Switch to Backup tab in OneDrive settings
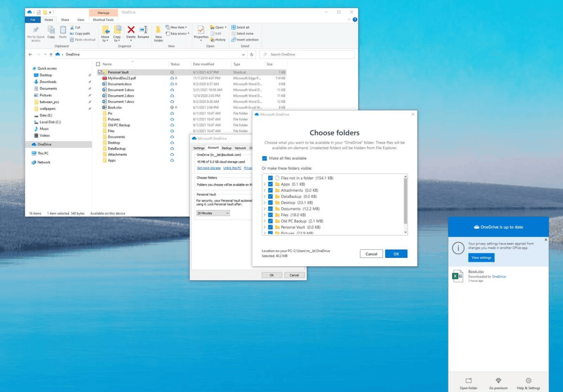Viewport: 563px width, 392px height. click(x=227, y=148)
